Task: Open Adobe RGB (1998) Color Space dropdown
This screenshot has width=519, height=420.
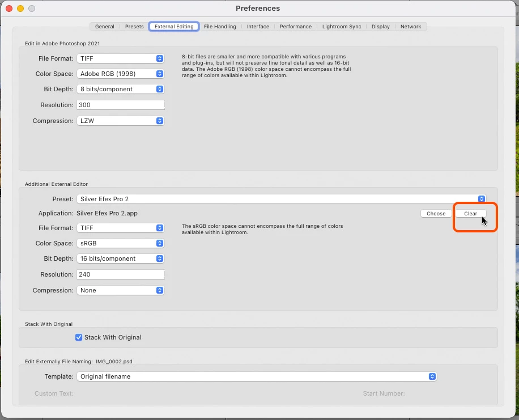Action: (121, 74)
